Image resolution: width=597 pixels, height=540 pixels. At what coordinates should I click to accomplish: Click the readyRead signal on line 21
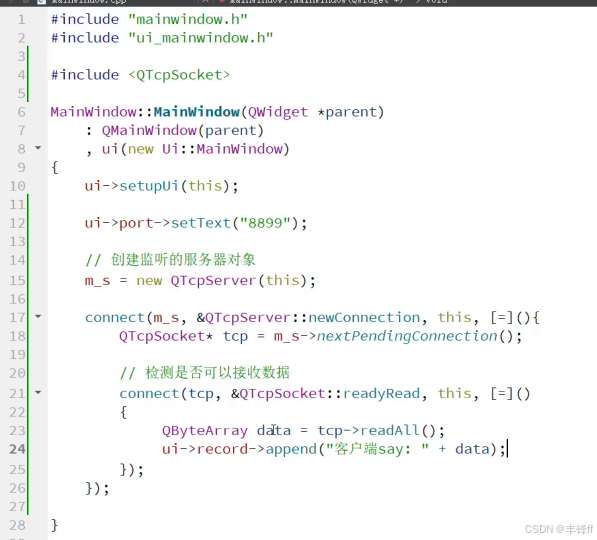381,393
